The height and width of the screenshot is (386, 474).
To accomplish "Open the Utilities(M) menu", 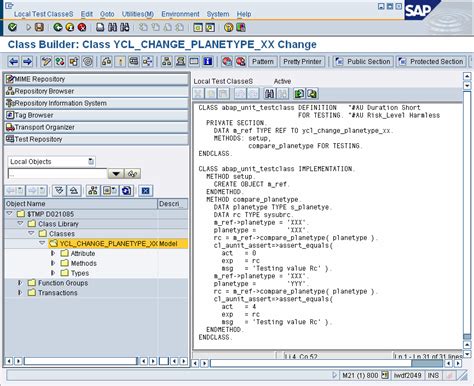I will pyautogui.click(x=138, y=14).
